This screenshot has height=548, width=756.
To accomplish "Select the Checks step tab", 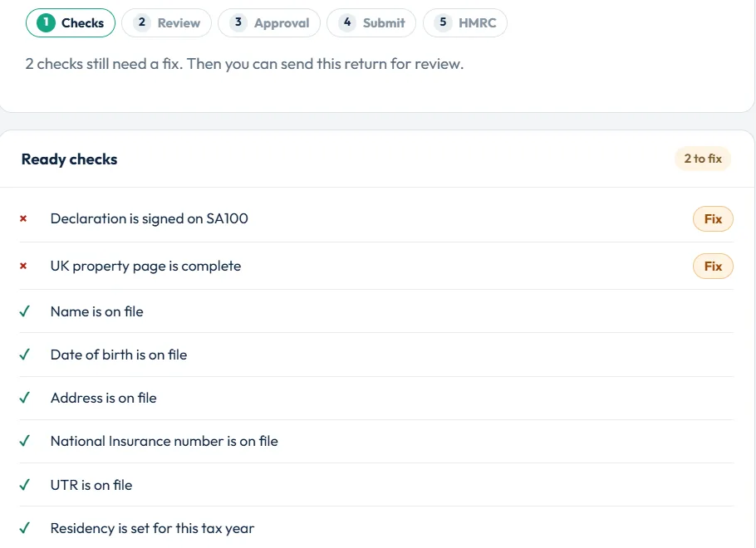I will coord(71,22).
